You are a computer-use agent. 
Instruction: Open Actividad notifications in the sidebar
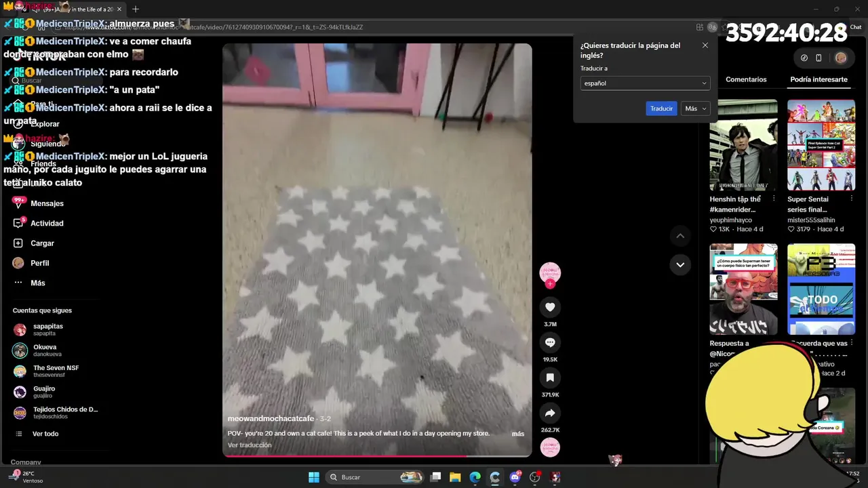coord(47,223)
